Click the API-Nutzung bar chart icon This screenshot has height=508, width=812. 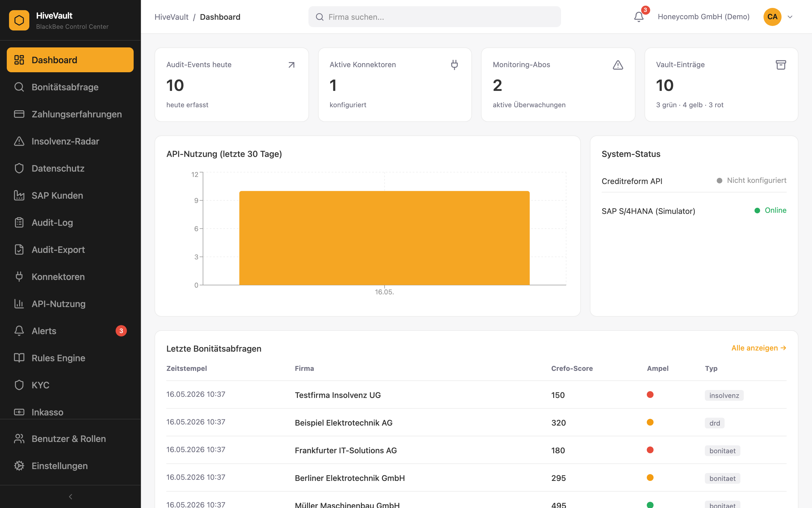tap(19, 304)
